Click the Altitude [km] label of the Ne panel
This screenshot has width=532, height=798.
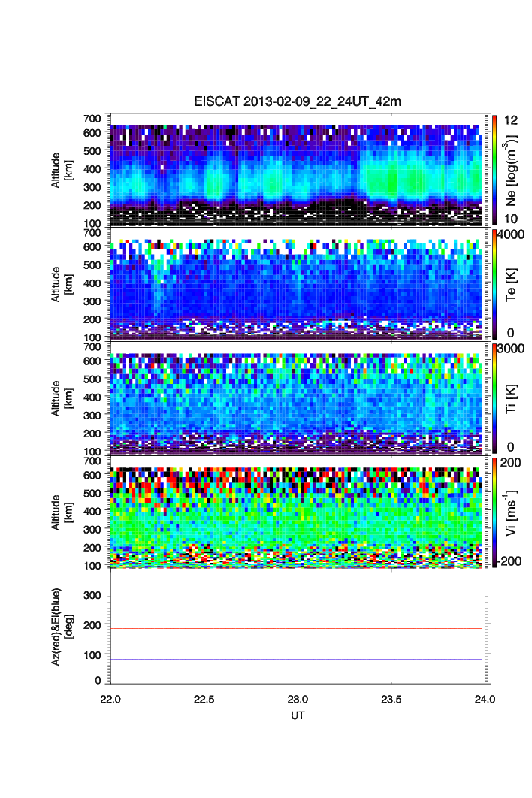[x=62, y=170]
